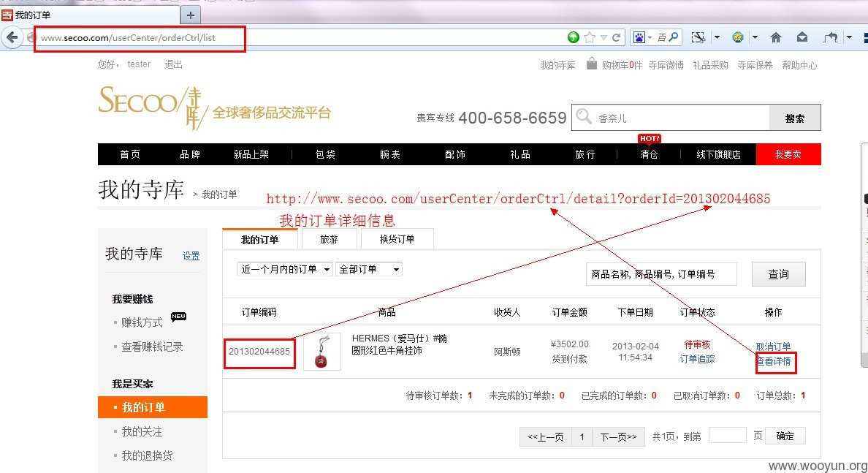868x473 pixels.
Task: Open the shopping cart bag icon
Action: [x=592, y=64]
